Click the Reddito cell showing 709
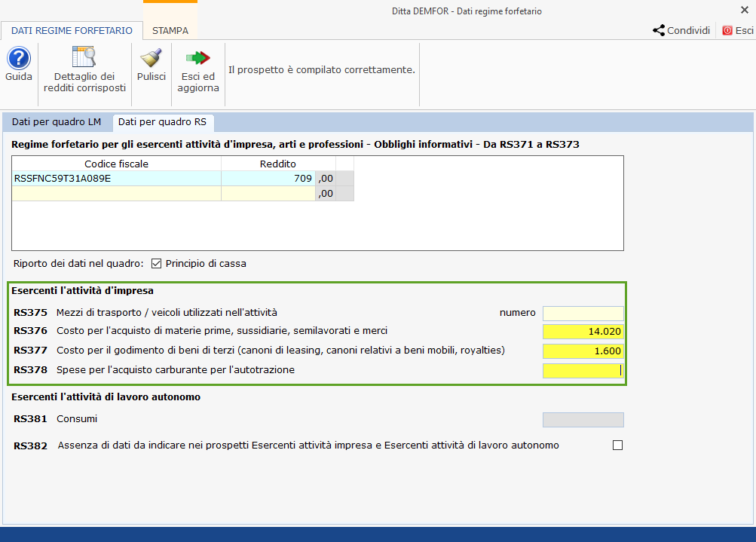 268,179
